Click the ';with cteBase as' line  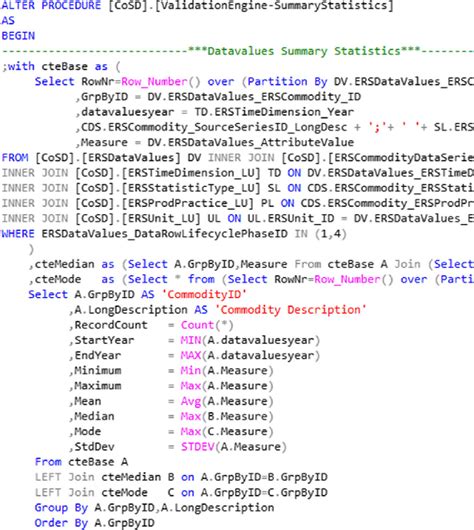pos(61,66)
